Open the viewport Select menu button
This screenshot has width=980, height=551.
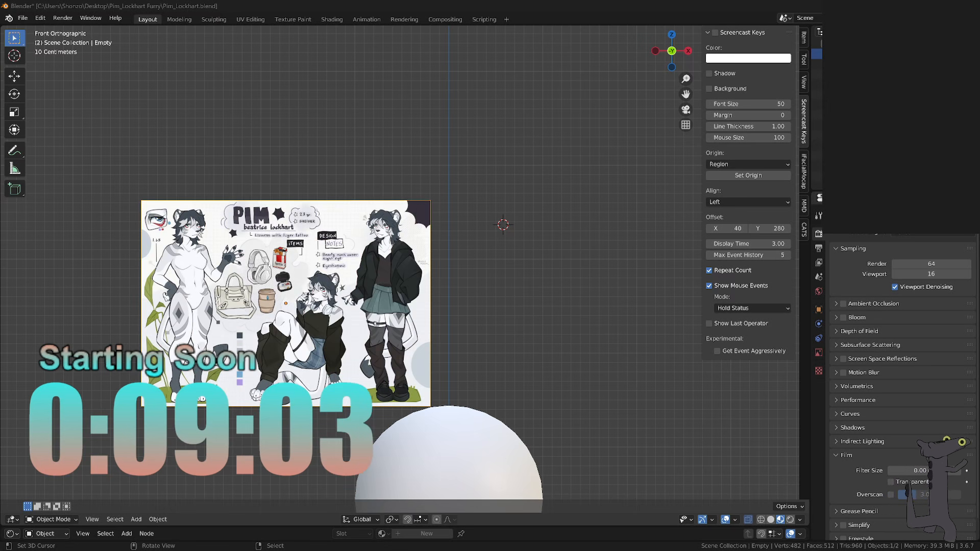pyautogui.click(x=115, y=519)
